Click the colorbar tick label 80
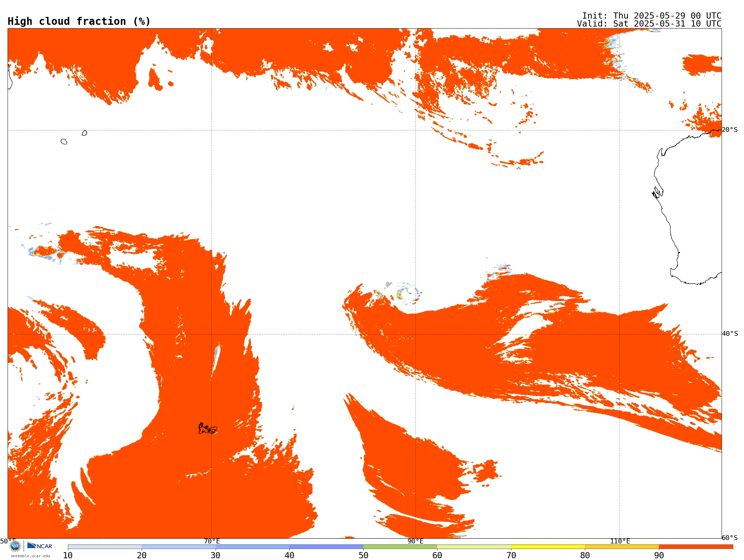Image resolution: width=744 pixels, height=560 pixels. click(x=585, y=556)
